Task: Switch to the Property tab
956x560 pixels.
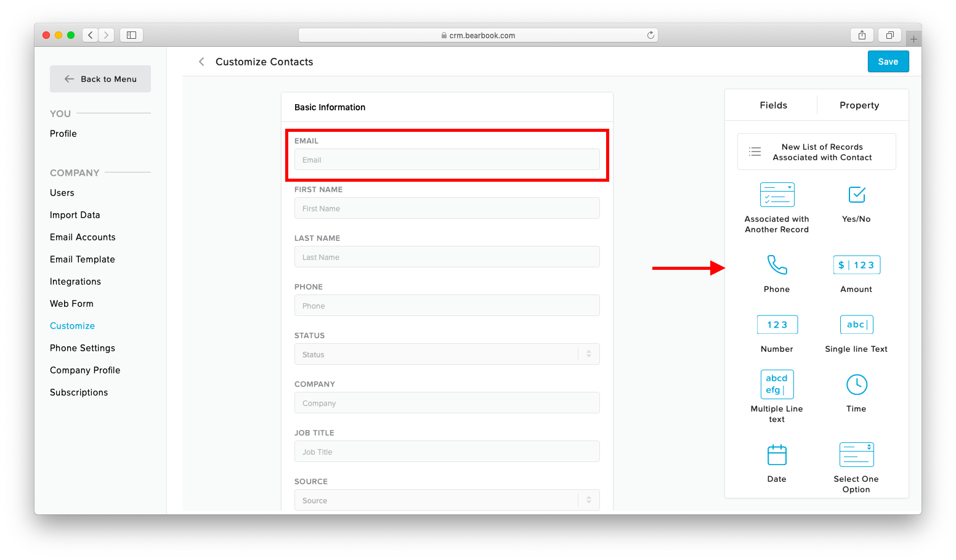Action: [859, 105]
